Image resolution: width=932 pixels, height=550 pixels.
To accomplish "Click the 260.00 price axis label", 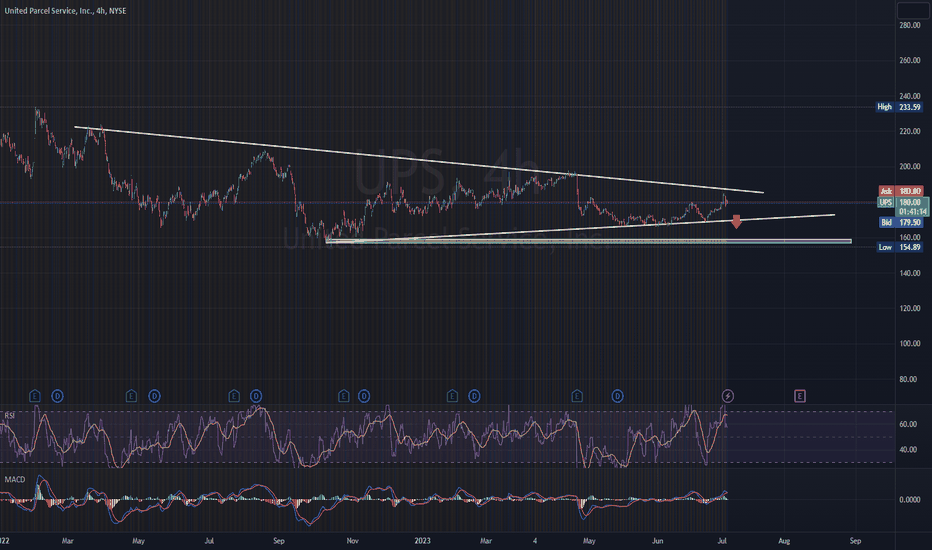I will click(909, 61).
